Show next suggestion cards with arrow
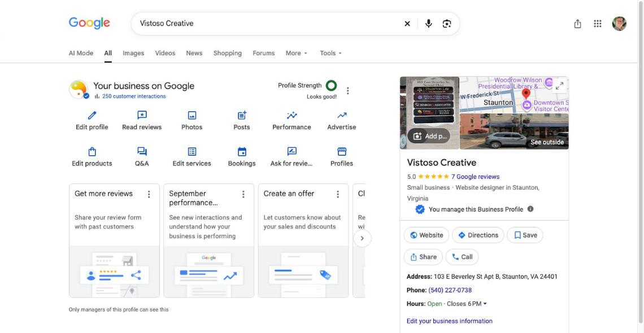 click(x=362, y=238)
